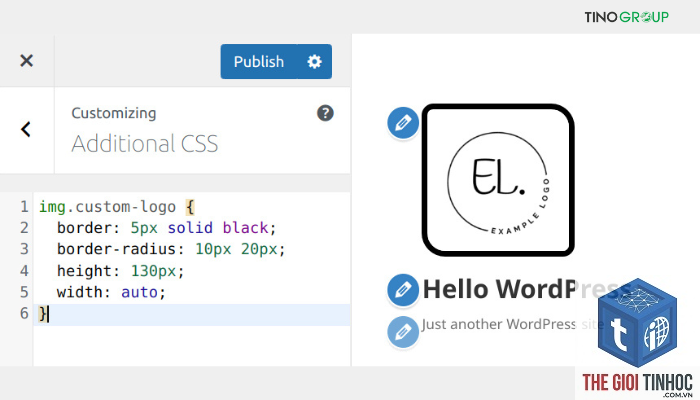Viewport: 700px width, 400px height.
Task: Click the EL example logo image
Action: [x=498, y=180]
